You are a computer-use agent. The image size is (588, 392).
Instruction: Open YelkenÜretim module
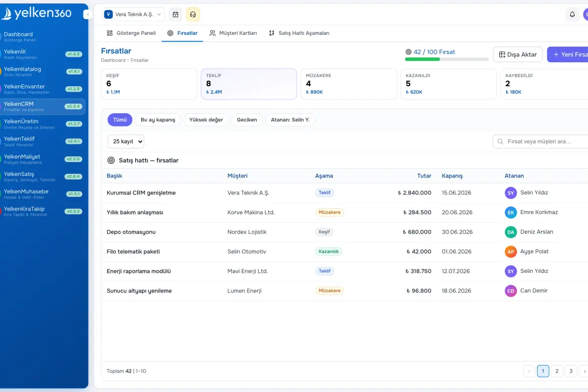click(43, 124)
